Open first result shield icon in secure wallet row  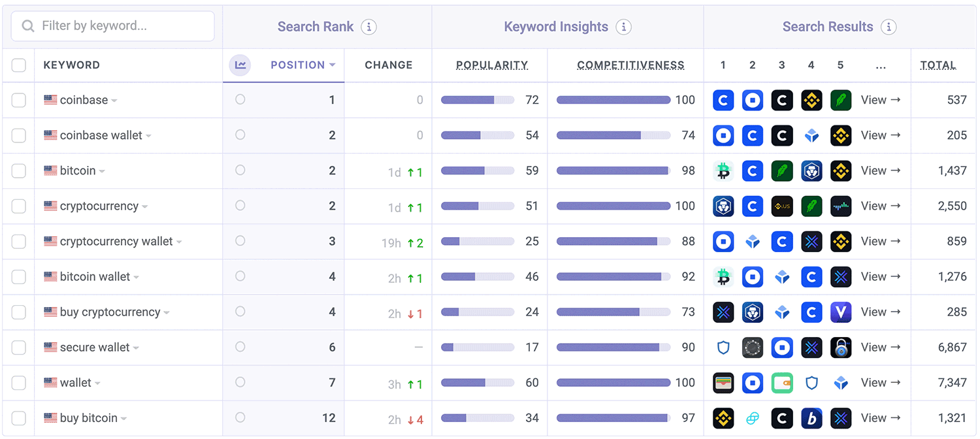pyautogui.click(x=723, y=347)
